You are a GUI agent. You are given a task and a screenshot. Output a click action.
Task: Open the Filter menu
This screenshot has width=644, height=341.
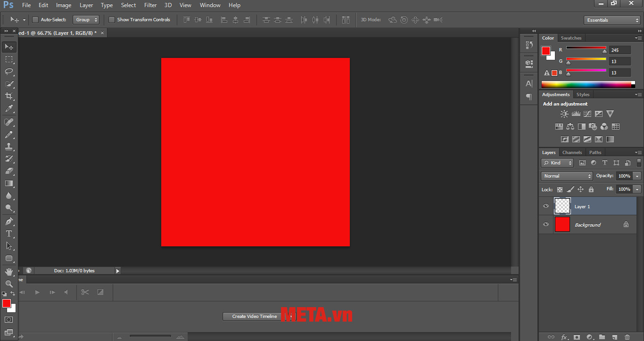point(150,5)
